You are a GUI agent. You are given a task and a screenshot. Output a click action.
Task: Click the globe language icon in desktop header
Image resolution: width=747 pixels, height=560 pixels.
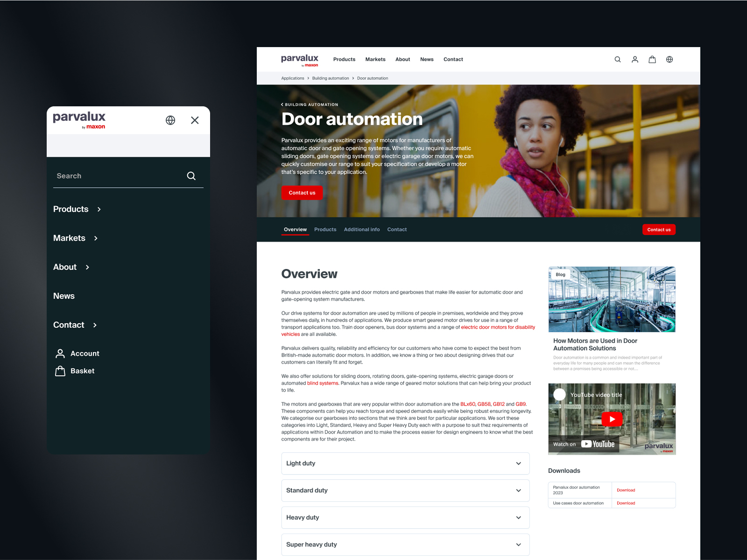[x=669, y=59]
